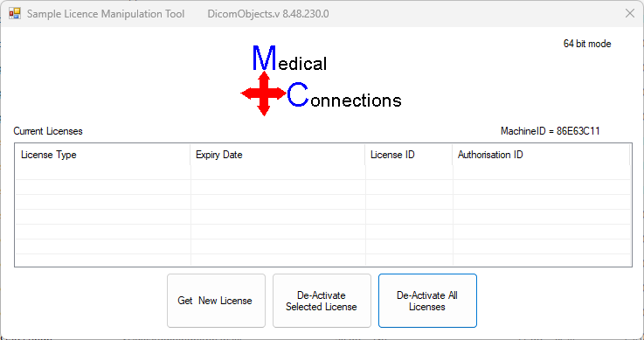Image resolution: width=644 pixels, height=340 pixels.
Task: Click the Get New License button
Action: tap(216, 301)
